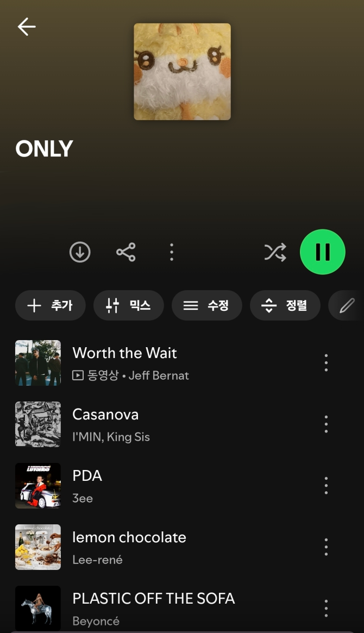The image size is (364, 633).
Task: Select the 수정 edit chip
Action: (207, 305)
